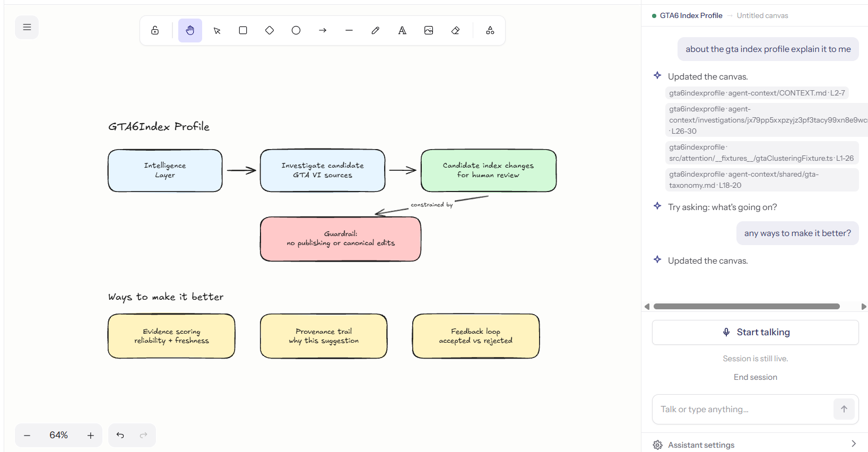Select the Arrow drawing tool

click(x=323, y=30)
